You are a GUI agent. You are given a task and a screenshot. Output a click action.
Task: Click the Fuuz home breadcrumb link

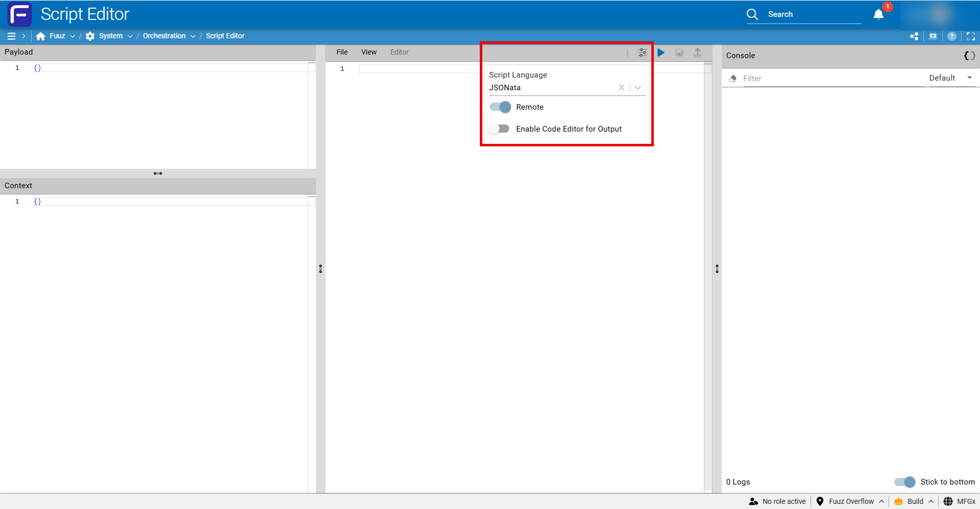click(x=57, y=36)
